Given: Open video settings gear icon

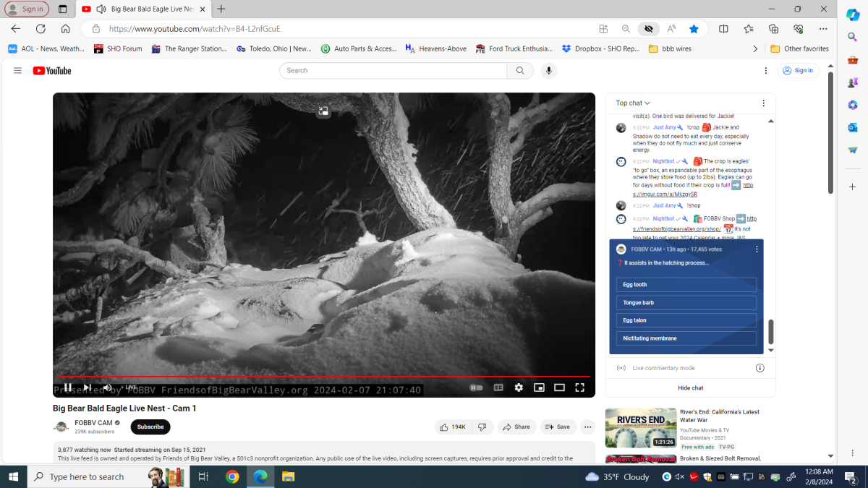Looking at the screenshot, I should (519, 388).
